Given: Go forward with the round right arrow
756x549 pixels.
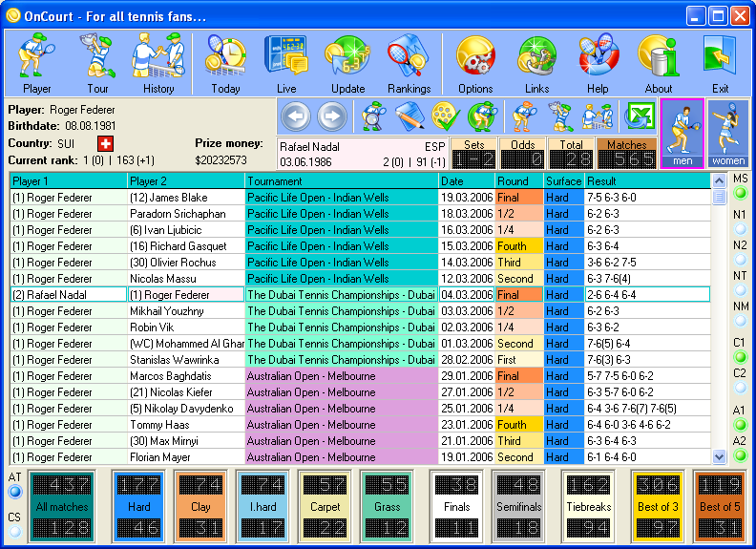Looking at the screenshot, I should point(332,116).
